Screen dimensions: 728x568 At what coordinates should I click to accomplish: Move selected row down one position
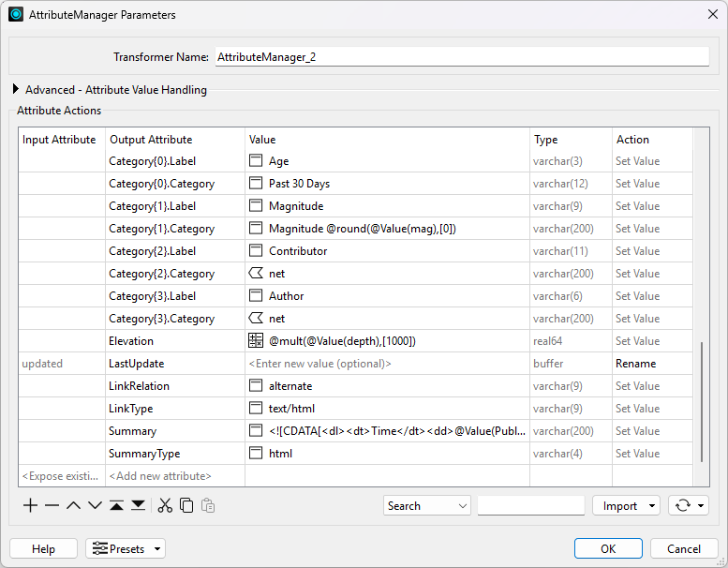(x=95, y=505)
